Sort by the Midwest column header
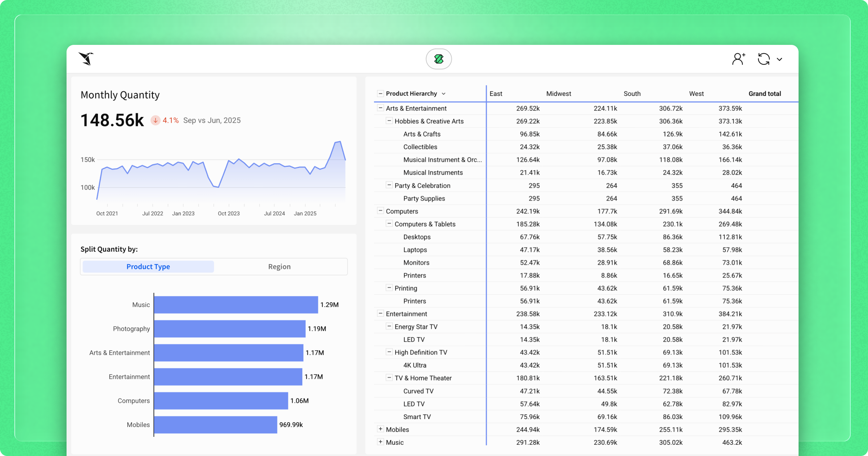Screen dimensions: 868x456 point(558,94)
